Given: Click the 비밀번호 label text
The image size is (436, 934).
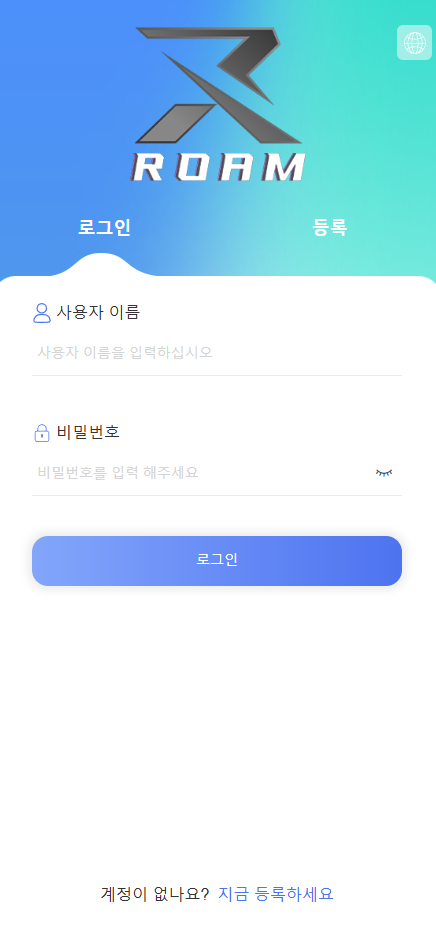Looking at the screenshot, I should point(88,432).
